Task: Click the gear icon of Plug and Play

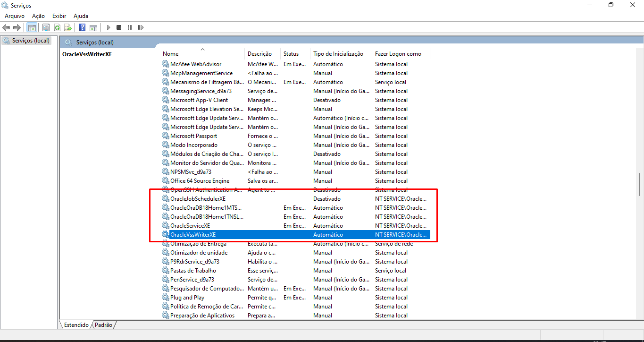Action: [165, 298]
